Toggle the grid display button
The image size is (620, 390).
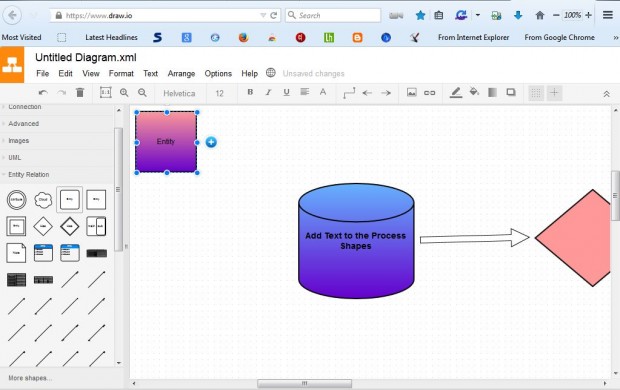(x=536, y=93)
